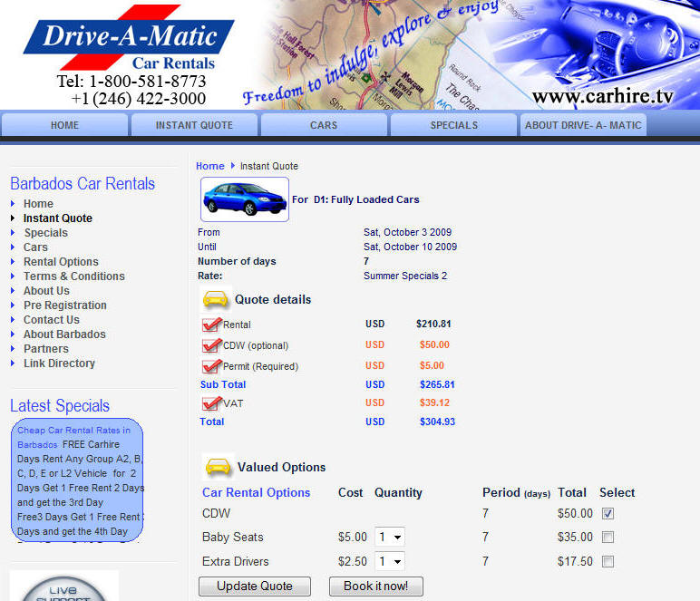Click the Latest Specials heading
Image resolution: width=700 pixels, height=601 pixels.
tap(60, 405)
